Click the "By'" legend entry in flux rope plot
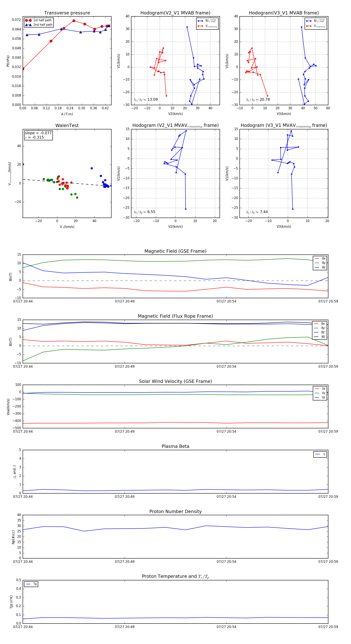351x644 pixels. pos(320,328)
